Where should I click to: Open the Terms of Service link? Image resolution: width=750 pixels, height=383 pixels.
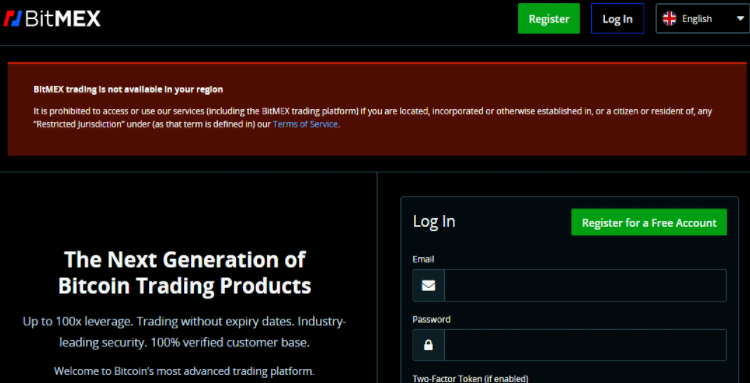pyautogui.click(x=305, y=124)
